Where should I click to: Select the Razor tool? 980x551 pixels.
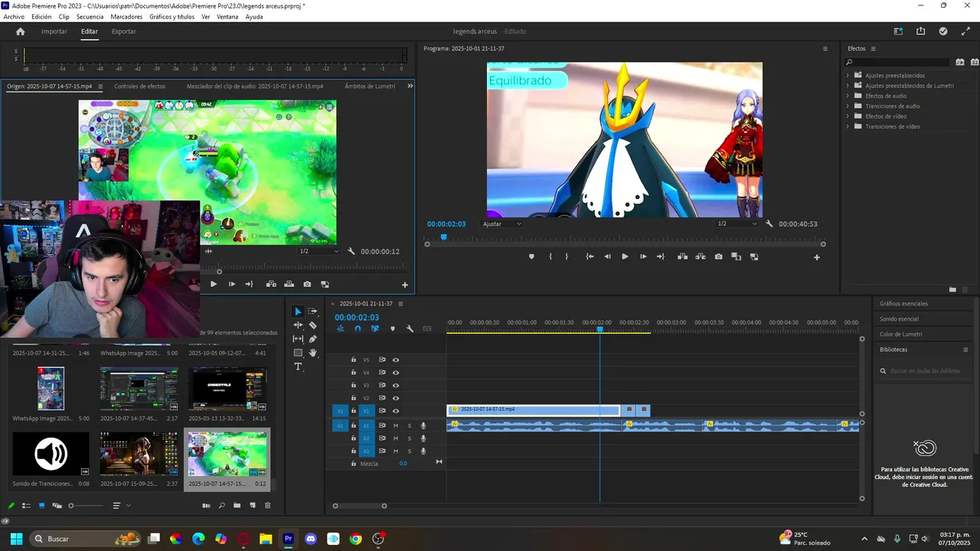(x=312, y=325)
